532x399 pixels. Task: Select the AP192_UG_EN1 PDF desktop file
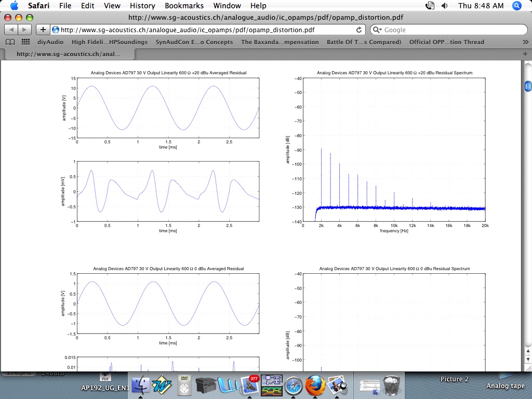(105, 388)
